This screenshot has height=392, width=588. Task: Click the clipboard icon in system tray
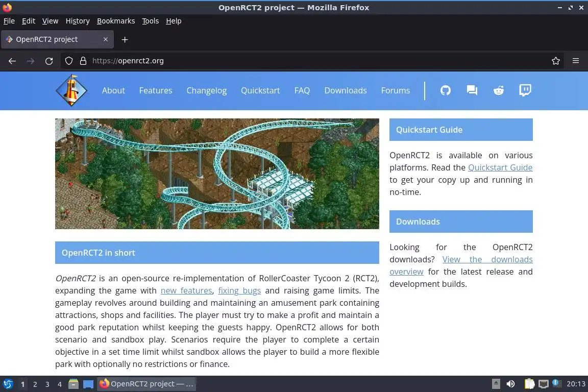point(529,384)
